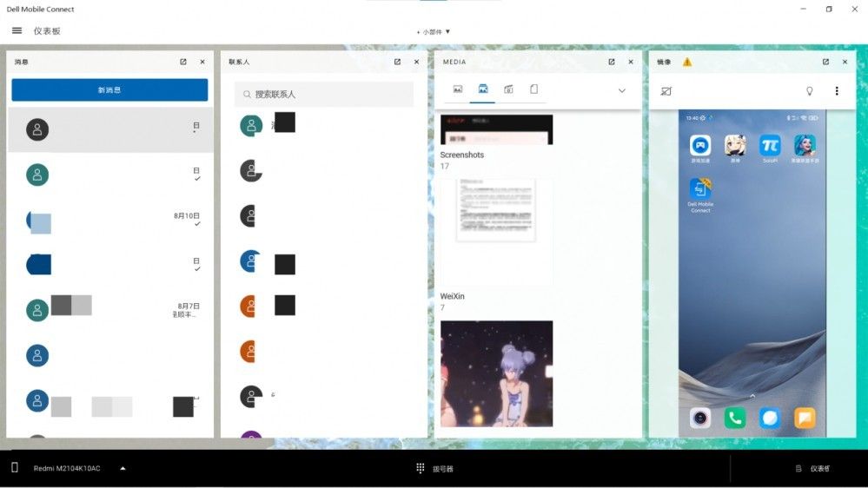The height and width of the screenshot is (488, 868).
Task: Open the message conversation dated 8月10日
Action: pos(110,221)
